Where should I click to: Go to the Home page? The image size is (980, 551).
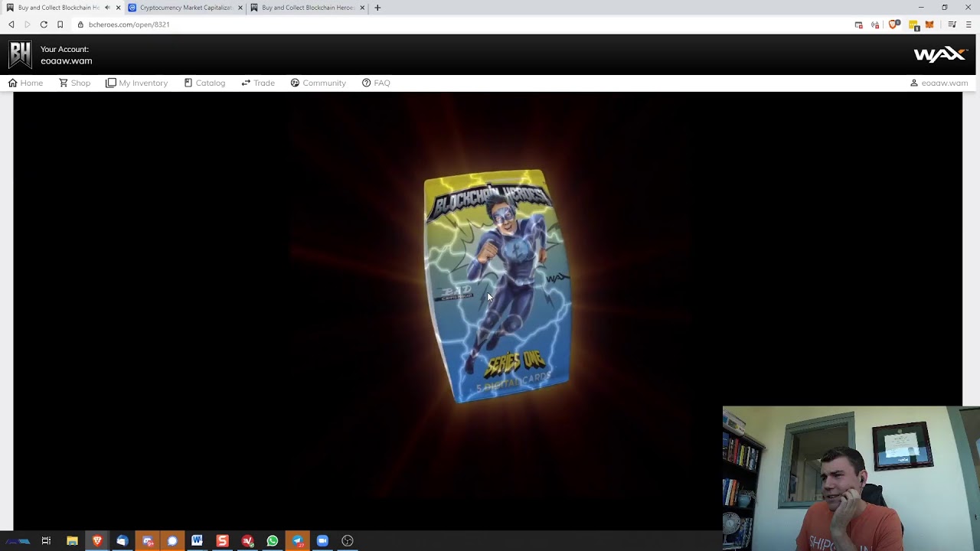coord(25,83)
